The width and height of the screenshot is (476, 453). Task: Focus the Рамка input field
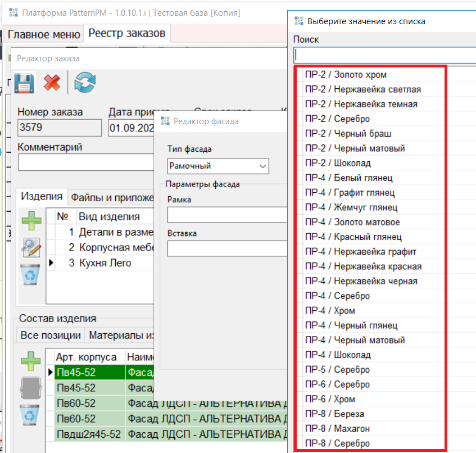coord(225,215)
